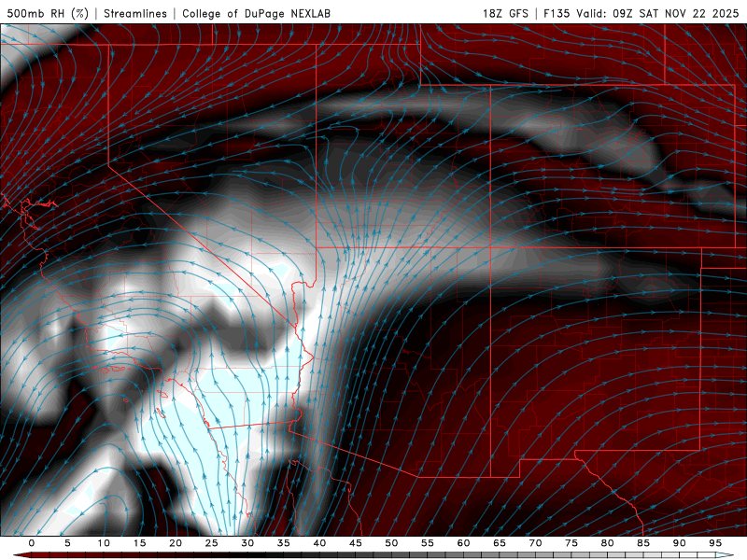Viewport: 747px width, 560px height.
Task: Select the "30" value on the colorbar scale
Action: pyautogui.click(x=247, y=543)
